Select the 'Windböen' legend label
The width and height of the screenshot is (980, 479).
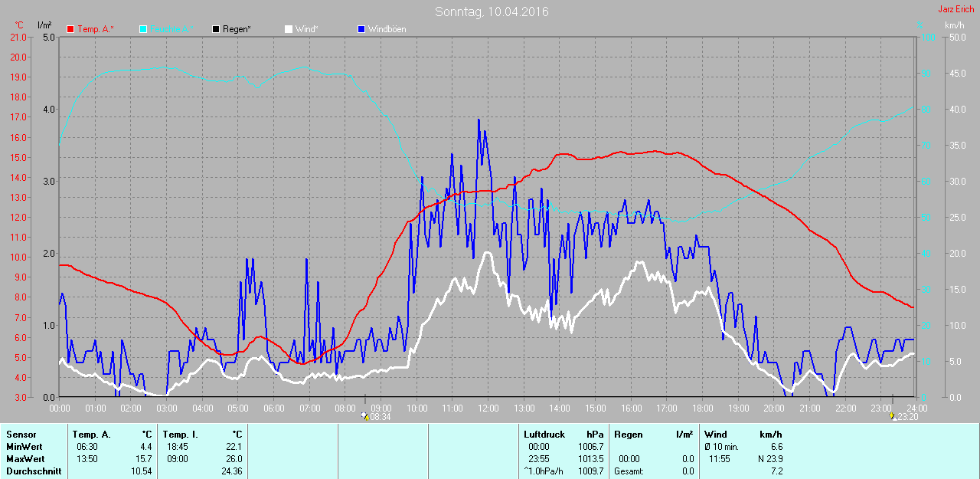[387, 29]
